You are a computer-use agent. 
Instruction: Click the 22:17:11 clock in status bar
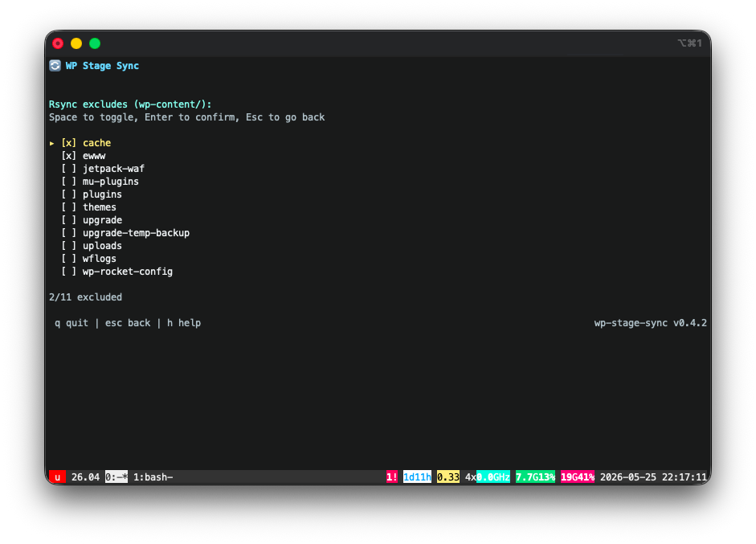coord(684,477)
